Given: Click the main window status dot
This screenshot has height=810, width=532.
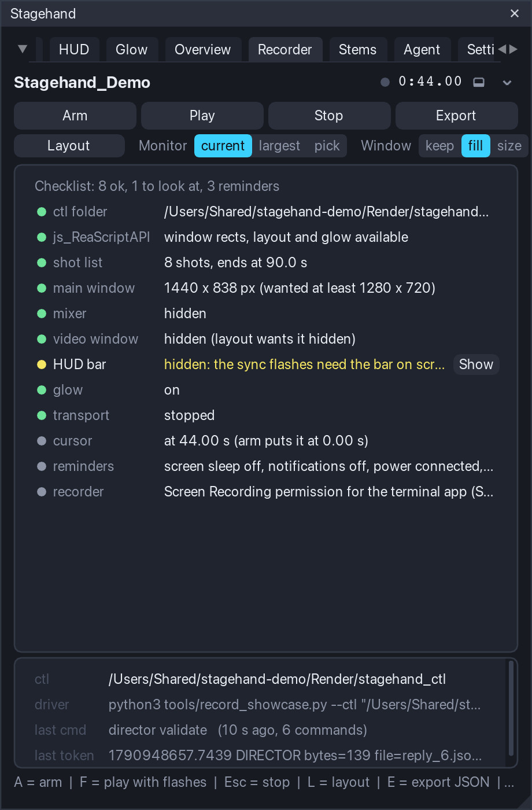Looking at the screenshot, I should (x=42, y=288).
